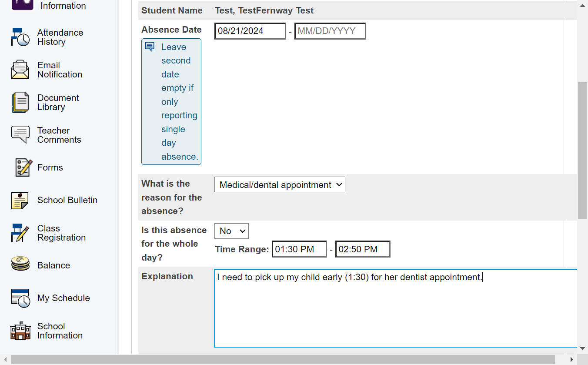Screen dimensions: 588x365
Task: Open the absence reason dropdown
Action: 280,184
